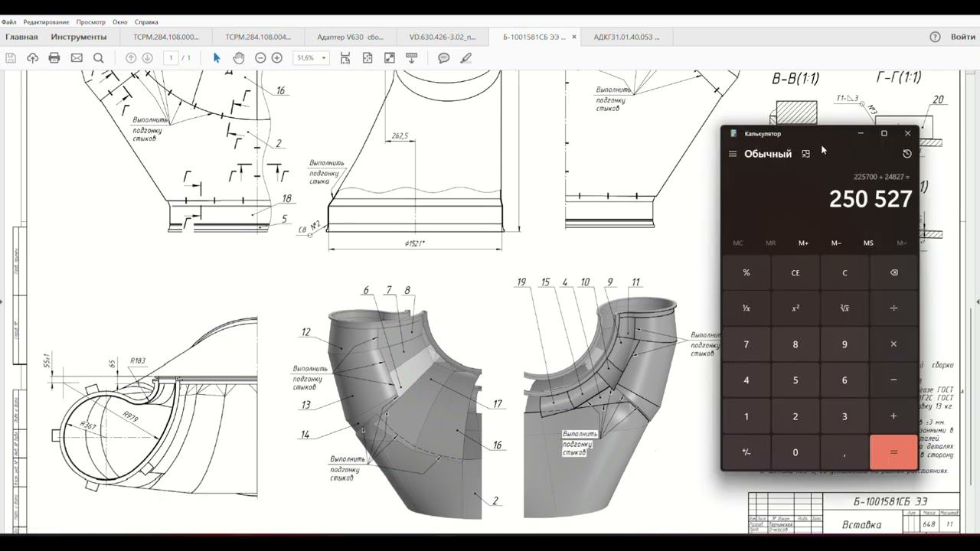Add a comment with speech bubble icon
This screenshot has height=551, width=980.
(x=443, y=58)
